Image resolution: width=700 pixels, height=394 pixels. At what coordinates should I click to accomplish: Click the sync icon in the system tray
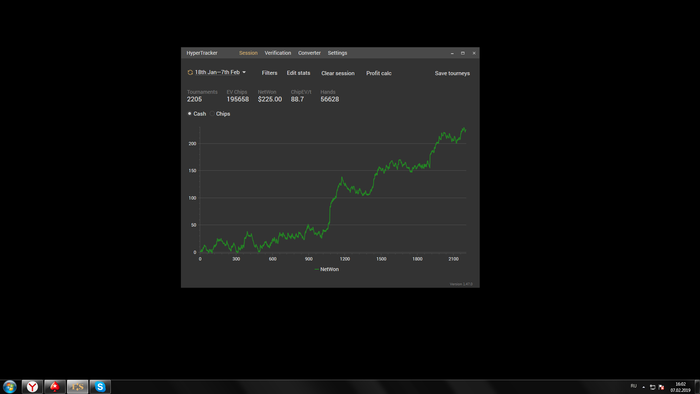coord(652,387)
